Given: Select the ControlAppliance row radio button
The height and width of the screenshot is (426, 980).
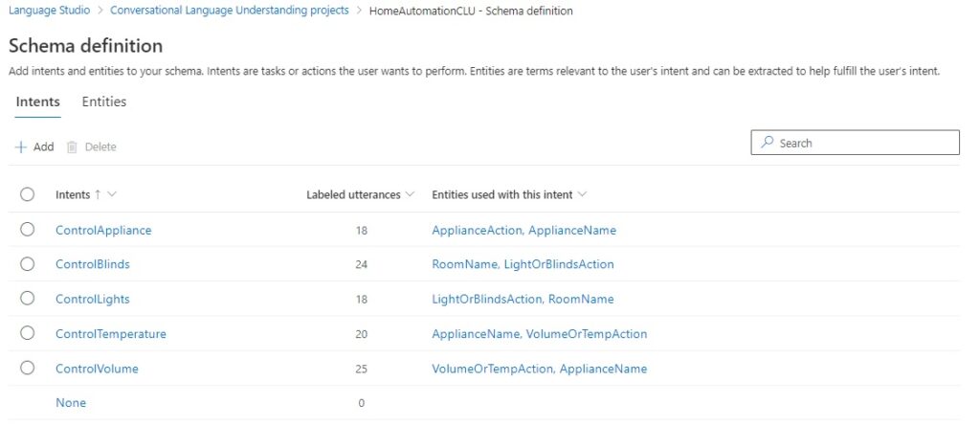Looking at the screenshot, I should 27,230.
